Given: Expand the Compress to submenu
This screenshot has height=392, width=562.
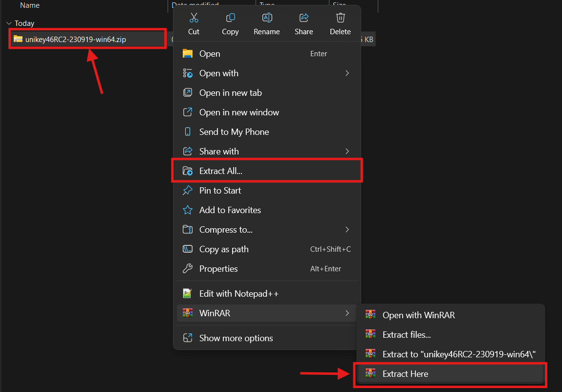Looking at the screenshot, I should point(347,230).
